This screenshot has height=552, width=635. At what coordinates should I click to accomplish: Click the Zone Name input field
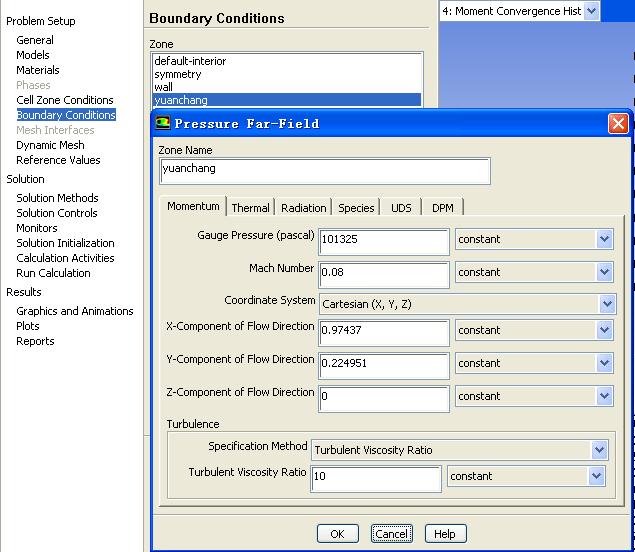pos(324,171)
